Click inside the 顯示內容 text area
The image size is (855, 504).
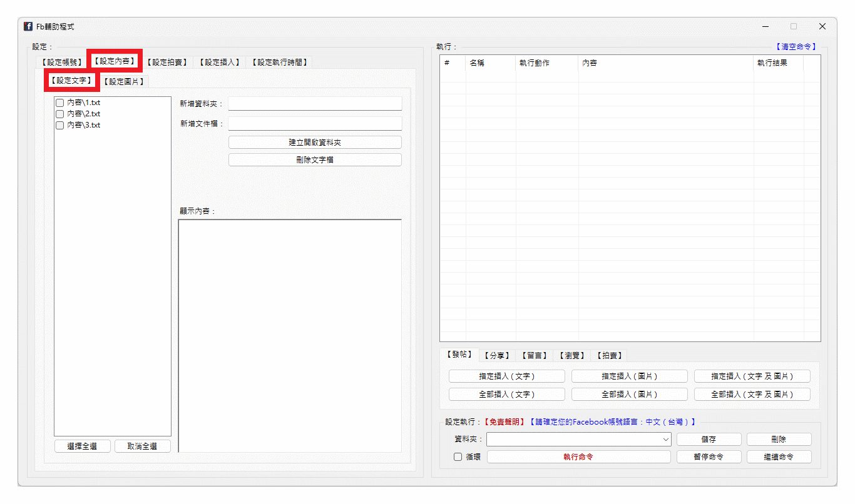(290, 336)
